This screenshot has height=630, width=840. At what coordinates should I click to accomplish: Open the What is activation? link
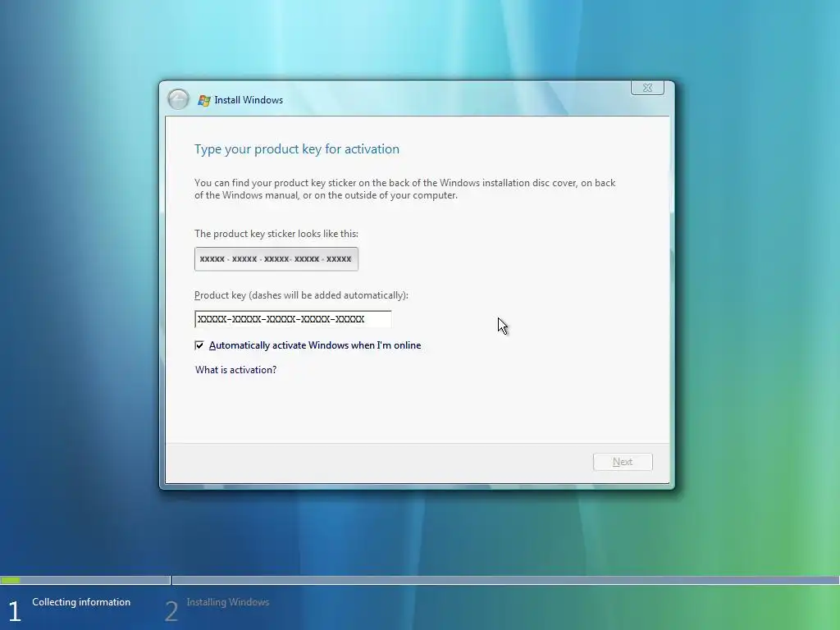(x=235, y=370)
